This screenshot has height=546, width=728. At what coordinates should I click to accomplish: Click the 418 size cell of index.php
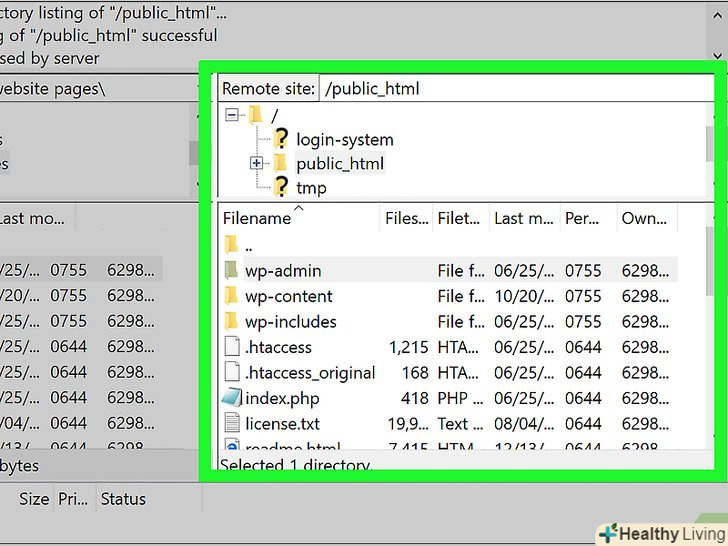pyautogui.click(x=415, y=398)
